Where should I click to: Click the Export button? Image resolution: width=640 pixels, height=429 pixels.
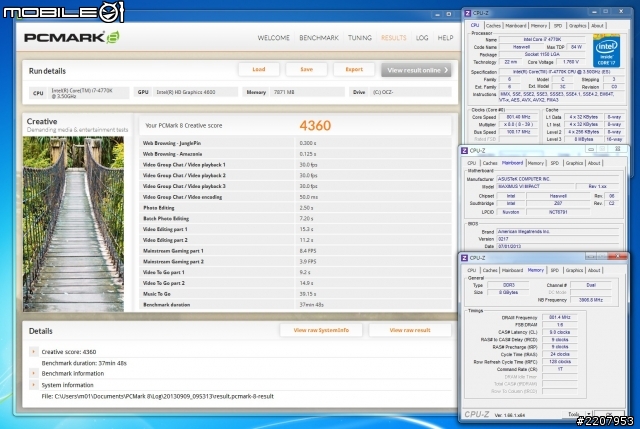tap(354, 69)
